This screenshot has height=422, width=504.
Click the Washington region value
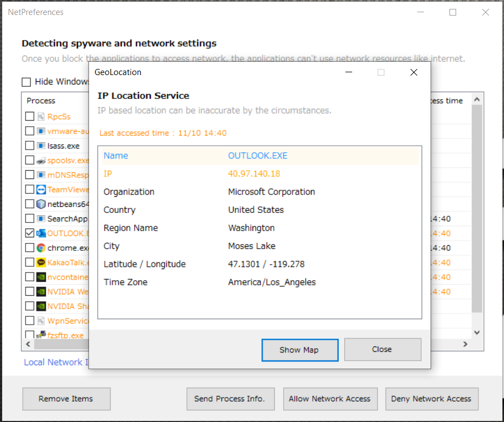tap(251, 228)
